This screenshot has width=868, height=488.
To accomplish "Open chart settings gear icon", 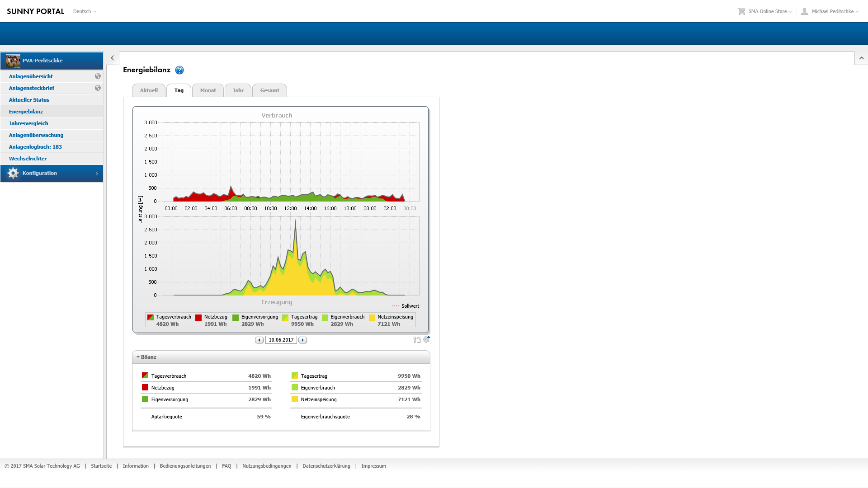I will tap(426, 339).
